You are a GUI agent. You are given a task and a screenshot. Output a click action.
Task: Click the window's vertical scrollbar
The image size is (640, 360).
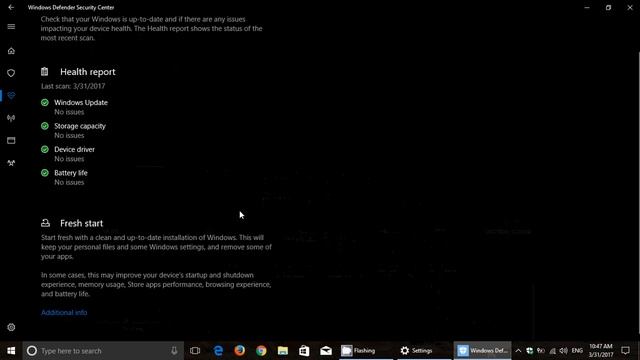click(x=638, y=192)
